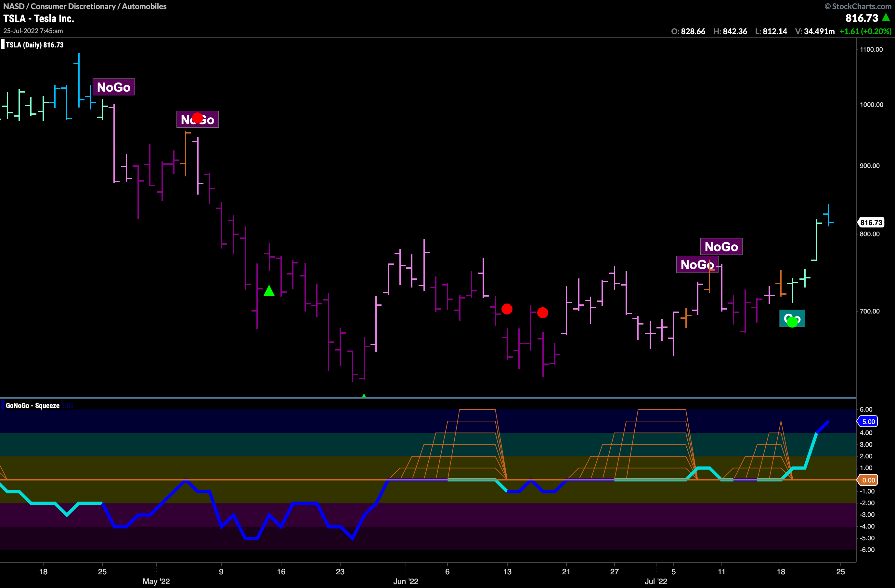Click the red dot on the second NoGo label
The height and width of the screenshot is (588, 895).
tap(198, 118)
